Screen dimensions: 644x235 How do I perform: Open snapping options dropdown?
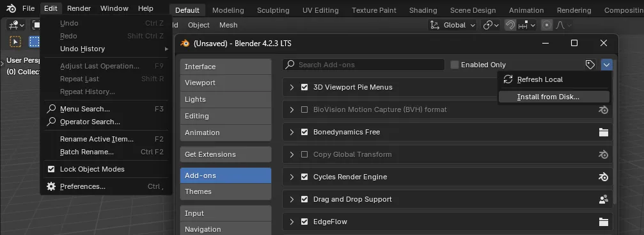tap(527, 25)
